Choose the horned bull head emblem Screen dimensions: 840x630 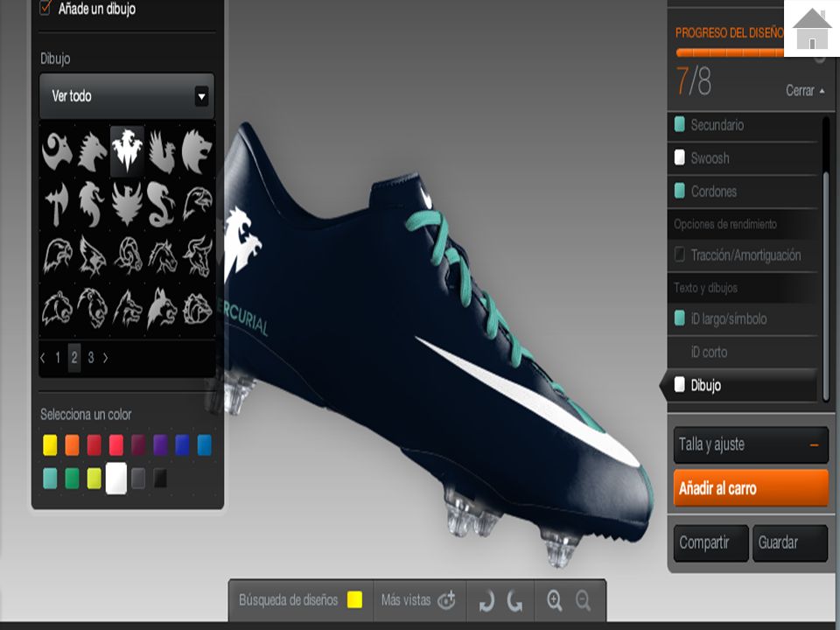pyautogui.click(x=198, y=256)
